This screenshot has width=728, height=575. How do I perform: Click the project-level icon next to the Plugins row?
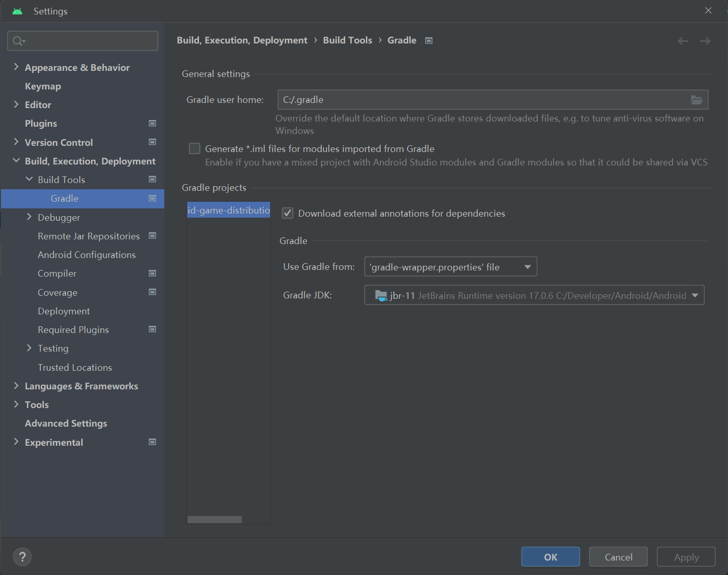(x=152, y=123)
